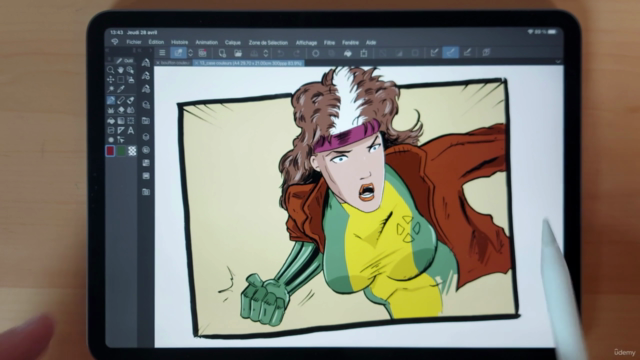This screenshot has height=360, width=640.
Task: Click the rightmost command bar icon
Action: (486, 52)
